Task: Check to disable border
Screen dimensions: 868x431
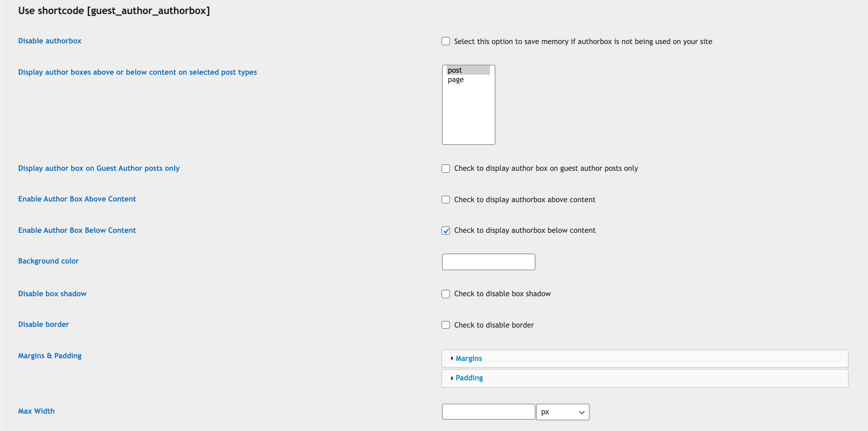Action: click(x=445, y=325)
